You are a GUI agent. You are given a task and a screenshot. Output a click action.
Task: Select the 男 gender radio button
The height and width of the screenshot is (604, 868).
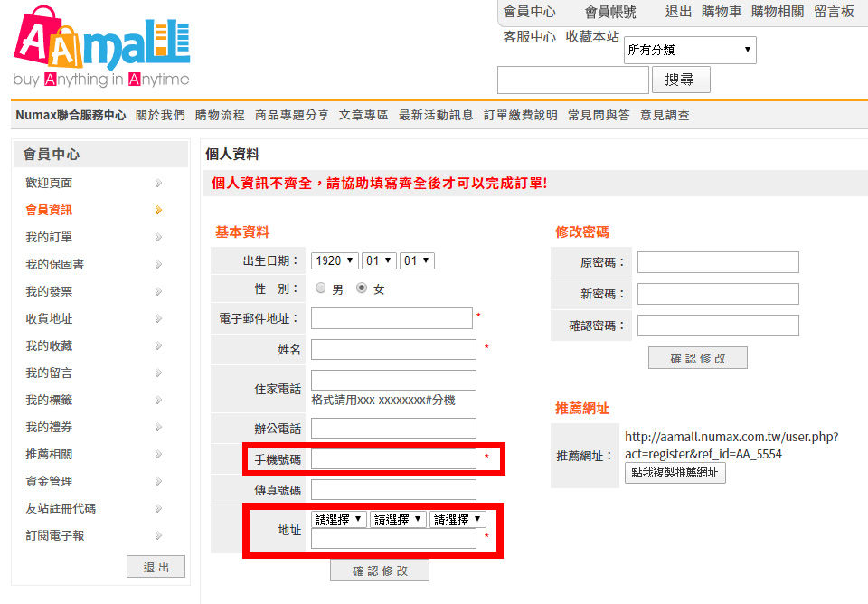click(320, 288)
